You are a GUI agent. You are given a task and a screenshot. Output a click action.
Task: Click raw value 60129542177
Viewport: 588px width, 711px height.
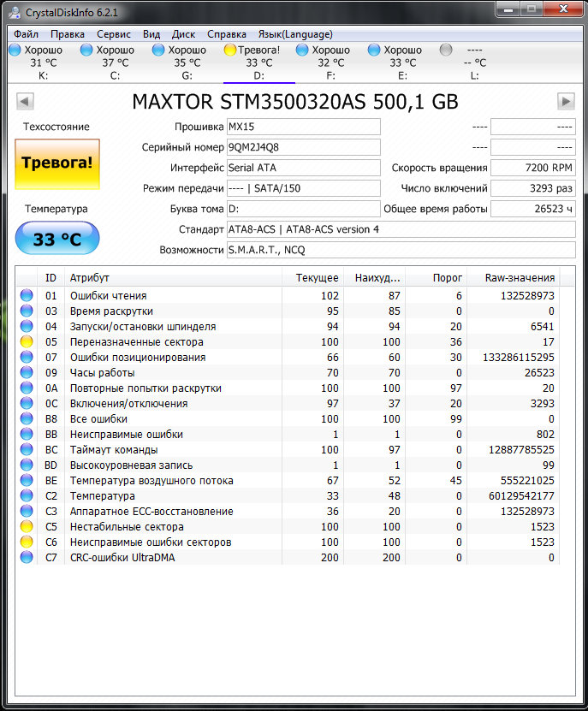pyautogui.click(x=521, y=496)
